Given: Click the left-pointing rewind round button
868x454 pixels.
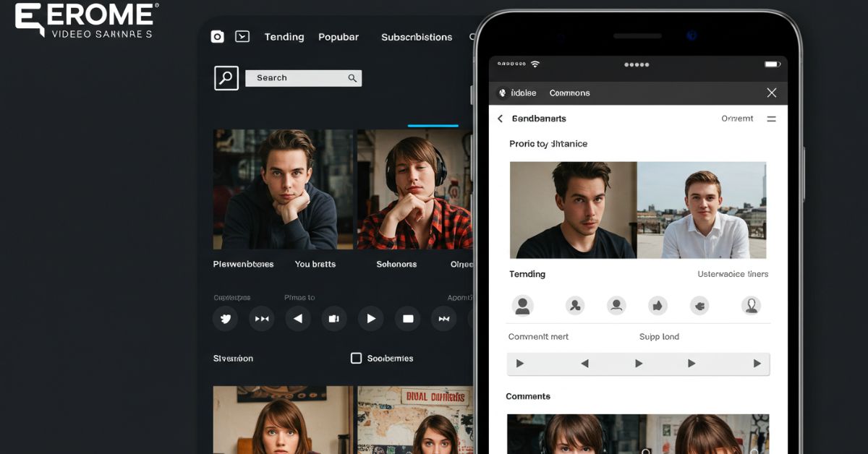Looking at the screenshot, I should click(297, 318).
